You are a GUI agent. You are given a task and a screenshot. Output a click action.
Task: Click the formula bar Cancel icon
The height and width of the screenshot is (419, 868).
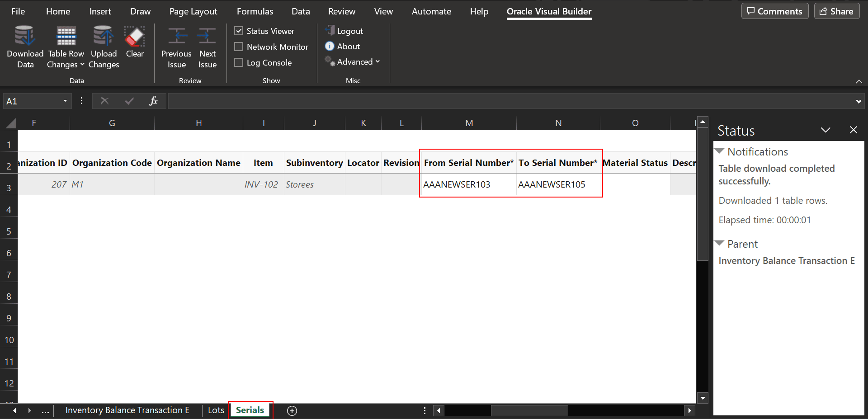(x=104, y=101)
